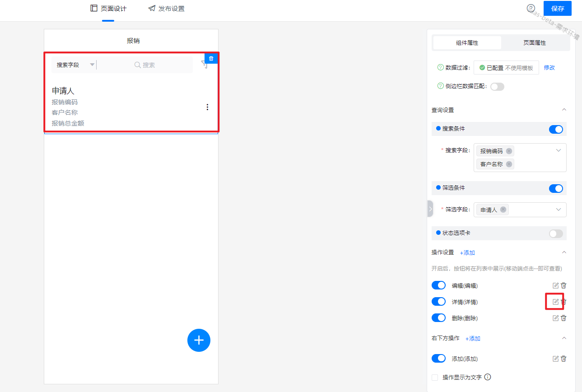Disable the 详情(详情) operation switch
The width and height of the screenshot is (582, 392).
click(x=438, y=301)
